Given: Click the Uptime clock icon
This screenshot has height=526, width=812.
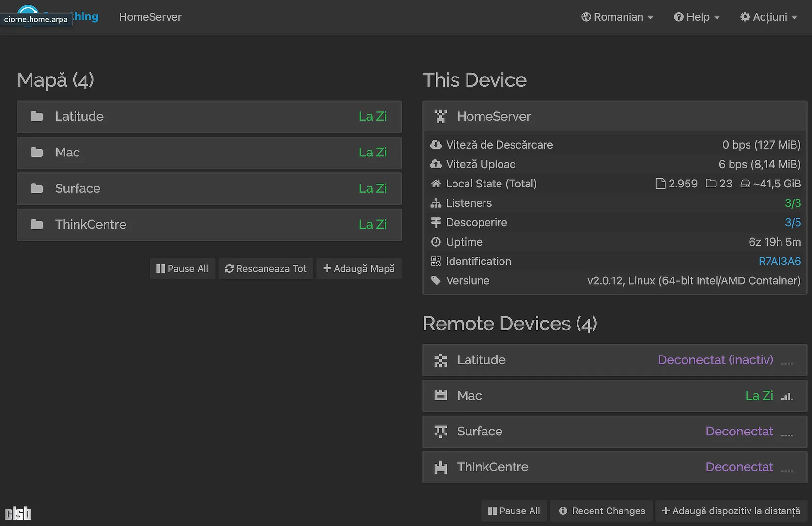Looking at the screenshot, I should point(436,242).
